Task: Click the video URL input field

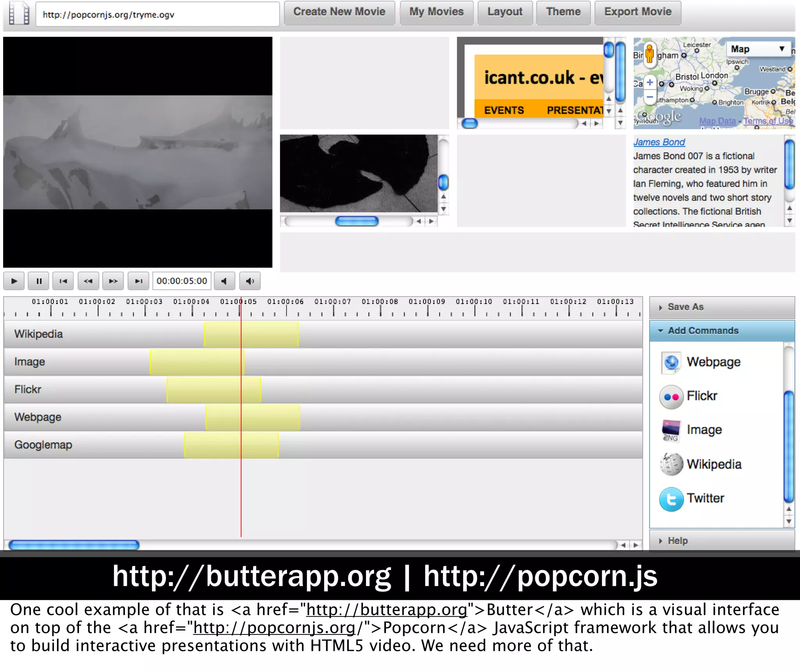Action: tap(157, 14)
